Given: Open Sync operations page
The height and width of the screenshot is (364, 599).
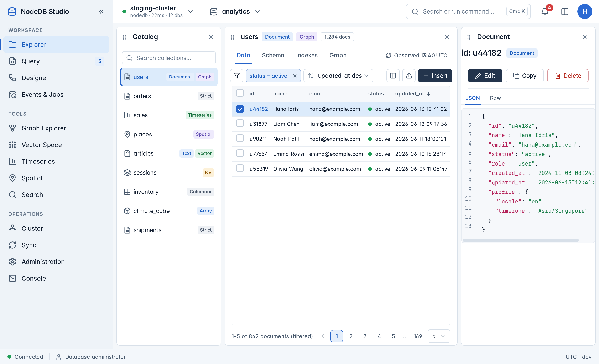Looking at the screenshot, I should pyautogui.click(x=56, y=245).
